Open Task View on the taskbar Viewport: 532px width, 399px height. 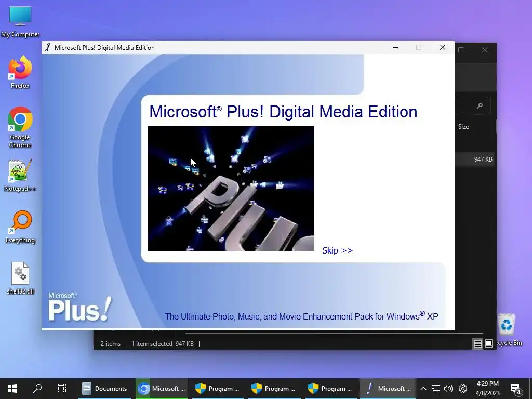62,389
